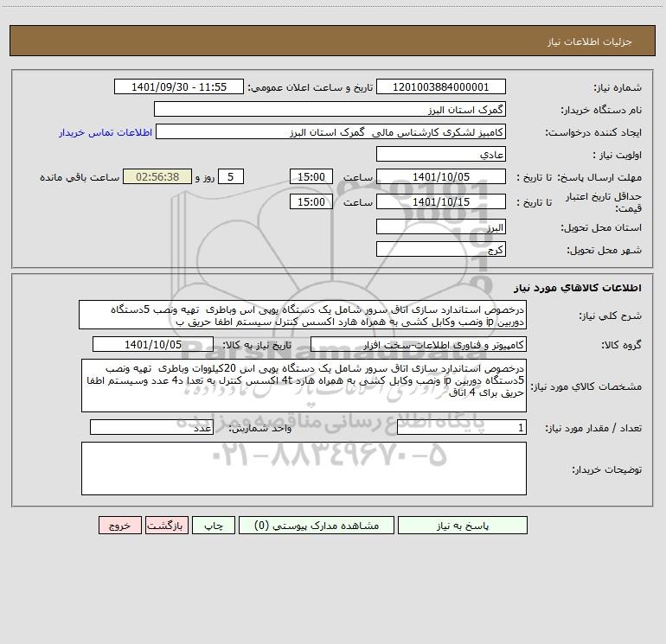
Task: Click label 'تعداد / مقدار مورد نیاز:'
Action: pyautogui.click(x=593, y=429)
